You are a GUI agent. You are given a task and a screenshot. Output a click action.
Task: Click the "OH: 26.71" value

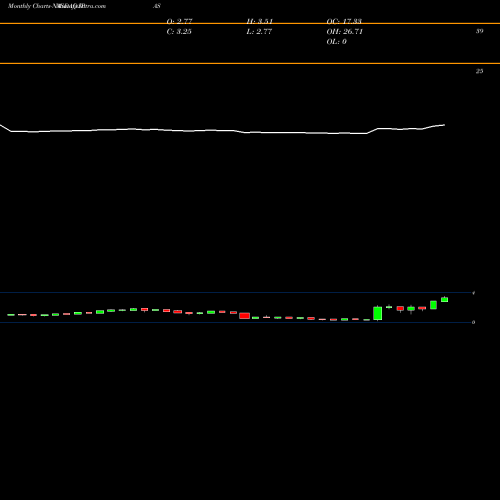pyautogui.click(x=344, y=31)
